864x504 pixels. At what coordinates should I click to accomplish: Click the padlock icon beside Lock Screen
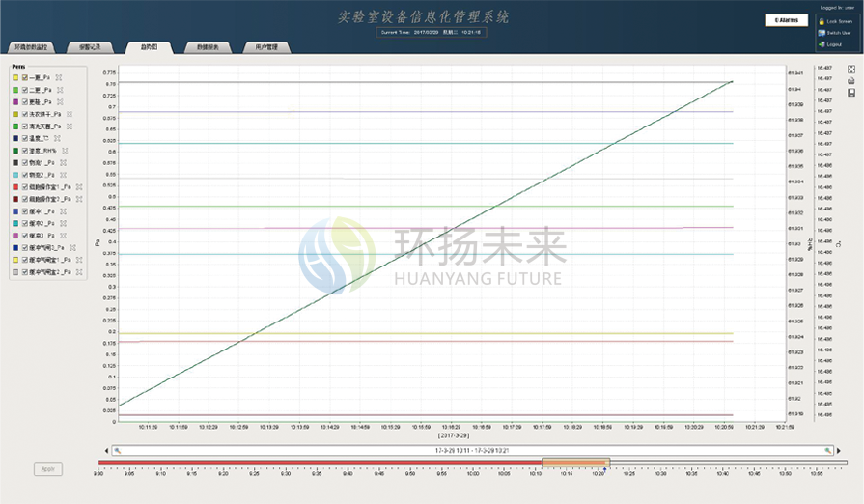click(x=822, y=21)
